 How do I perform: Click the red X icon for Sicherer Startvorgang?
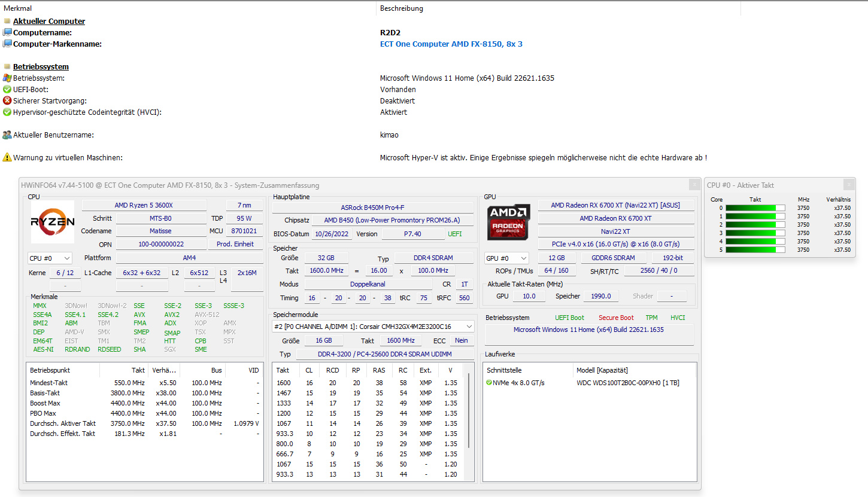(x=7, y=100)
